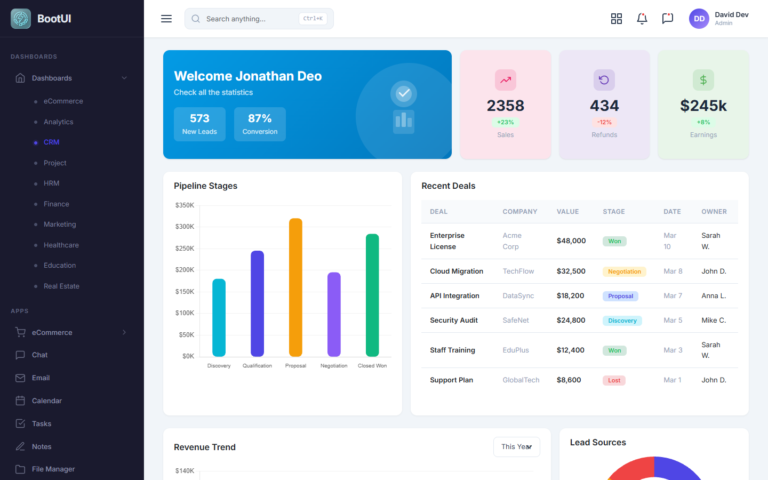
Task: Open the Project dashboard
Action: [x=55, y=163]
